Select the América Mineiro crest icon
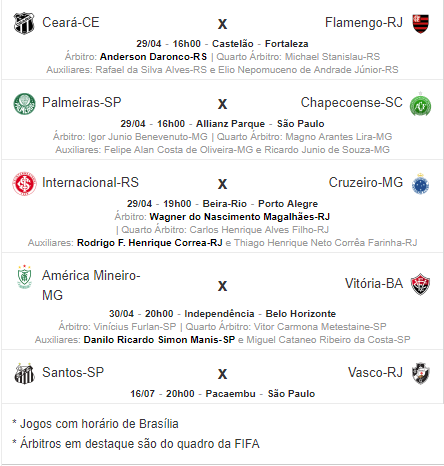This screenshot has width=444, height=466. click(x=24, y=277)
